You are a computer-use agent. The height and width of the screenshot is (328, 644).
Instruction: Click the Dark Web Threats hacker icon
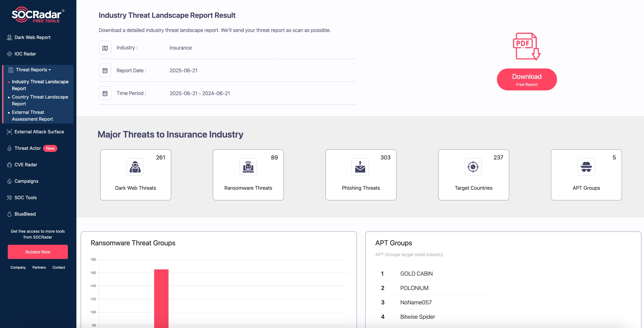tap(135, 167)
